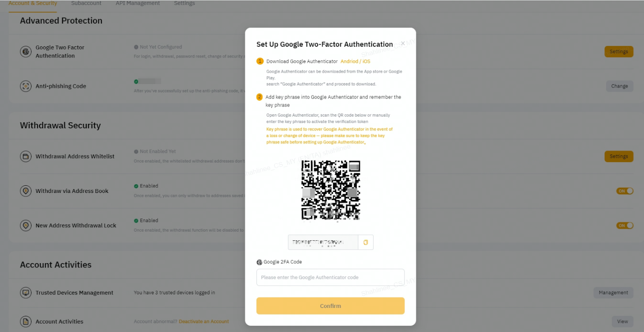Click the Google Two Factor Authentication icon
The height and width of the screenshot is (332, 644).
26,51
